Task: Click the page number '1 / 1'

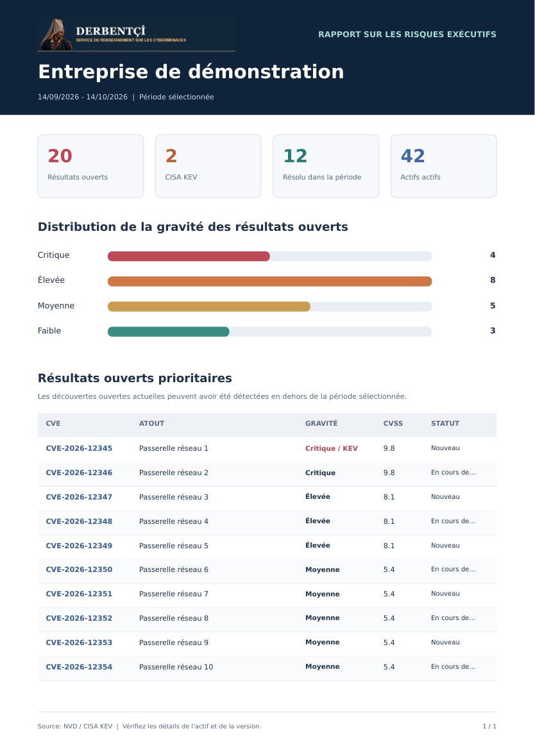Action: 489,726
